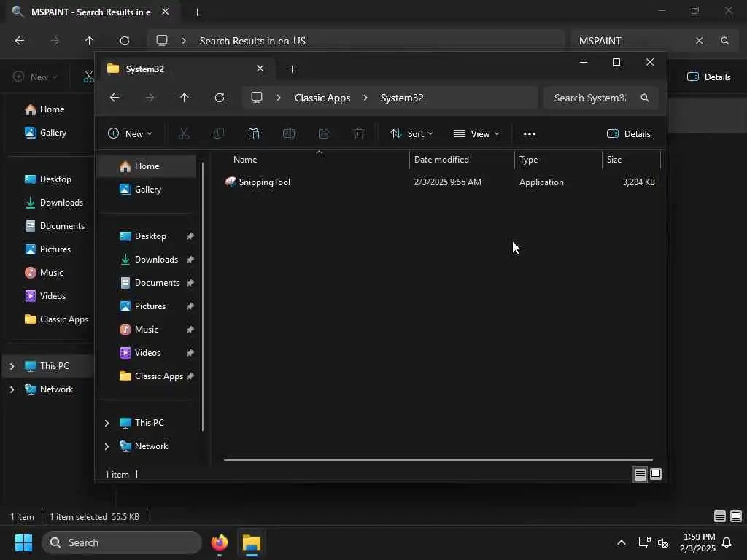Switch to large icons view in background window status bar
Screen dimensions: 747x560
pyautogui.click(x=736, y=516)
